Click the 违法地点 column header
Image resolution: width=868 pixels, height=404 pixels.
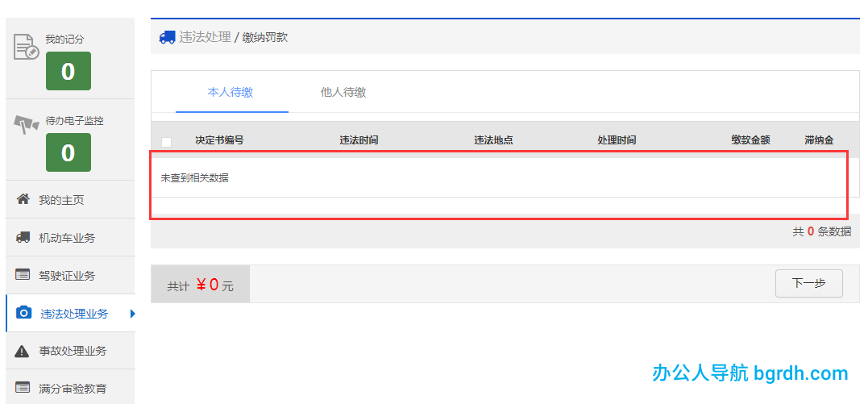coord(493,140)
